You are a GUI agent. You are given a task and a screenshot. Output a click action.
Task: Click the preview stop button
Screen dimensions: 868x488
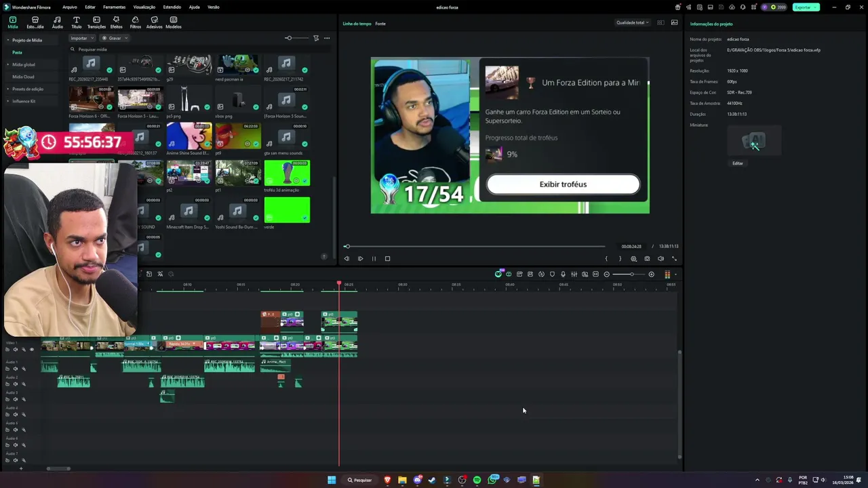[387, 258]
